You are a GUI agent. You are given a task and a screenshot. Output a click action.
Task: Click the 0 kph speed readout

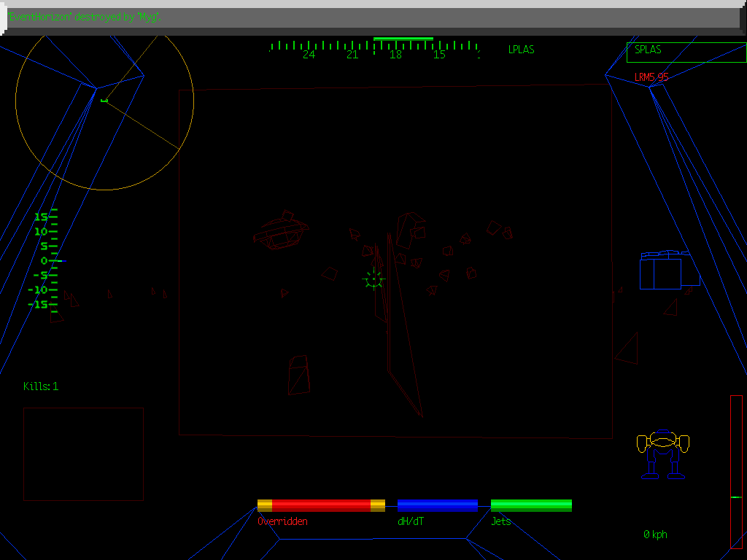(x=655, y=534)
